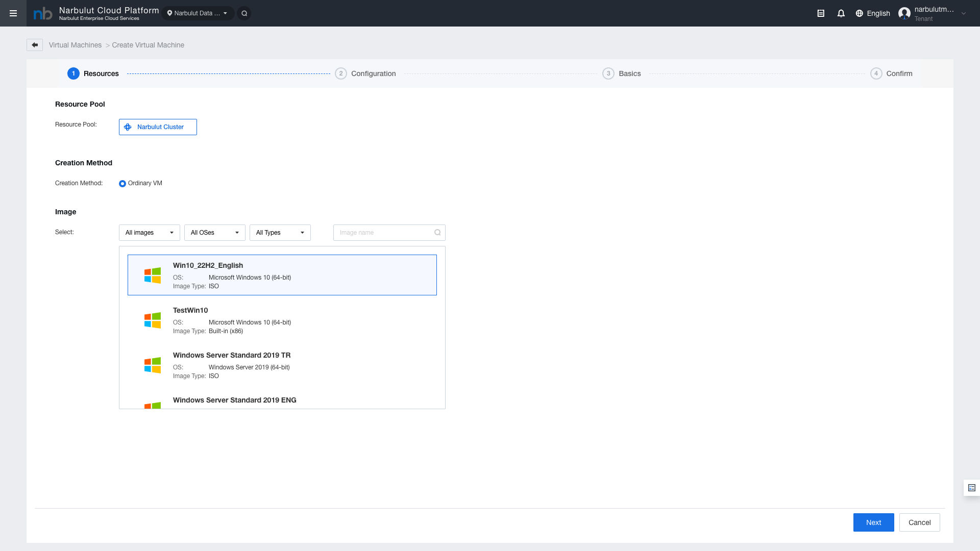Select Windows Server Standard 2019 TR image

point(282,365)
